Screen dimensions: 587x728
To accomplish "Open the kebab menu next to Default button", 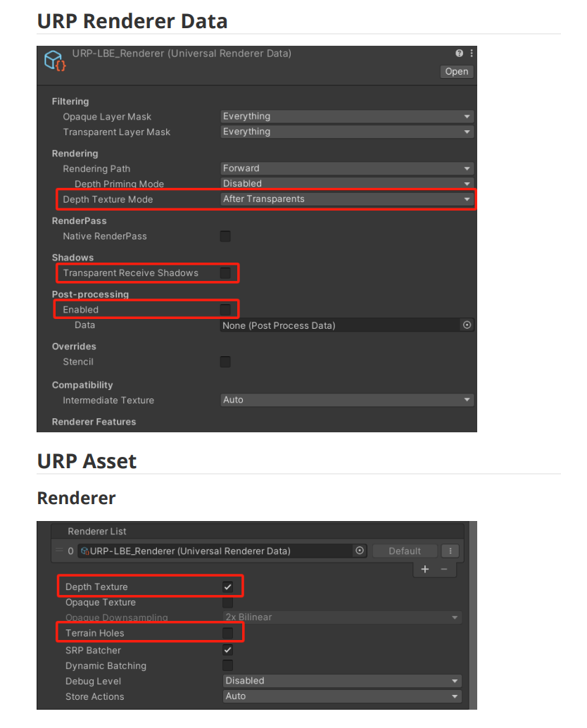I will pyautogui.click(x=450, y=551).
